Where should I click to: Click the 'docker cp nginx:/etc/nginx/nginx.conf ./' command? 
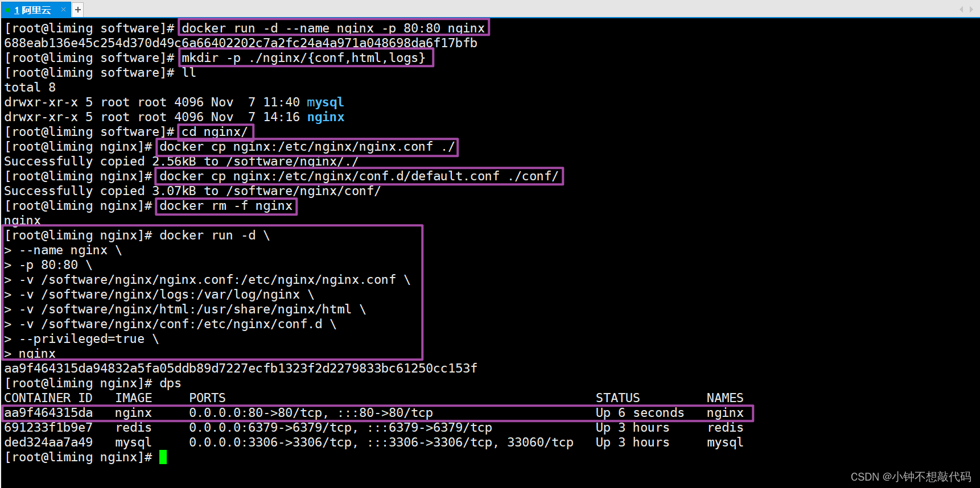coord(307,147)
